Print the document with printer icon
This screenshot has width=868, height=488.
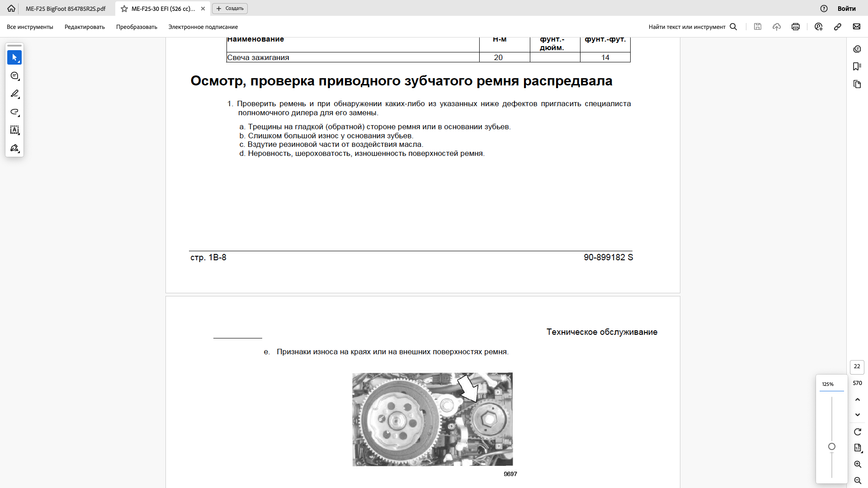(796, 27)
